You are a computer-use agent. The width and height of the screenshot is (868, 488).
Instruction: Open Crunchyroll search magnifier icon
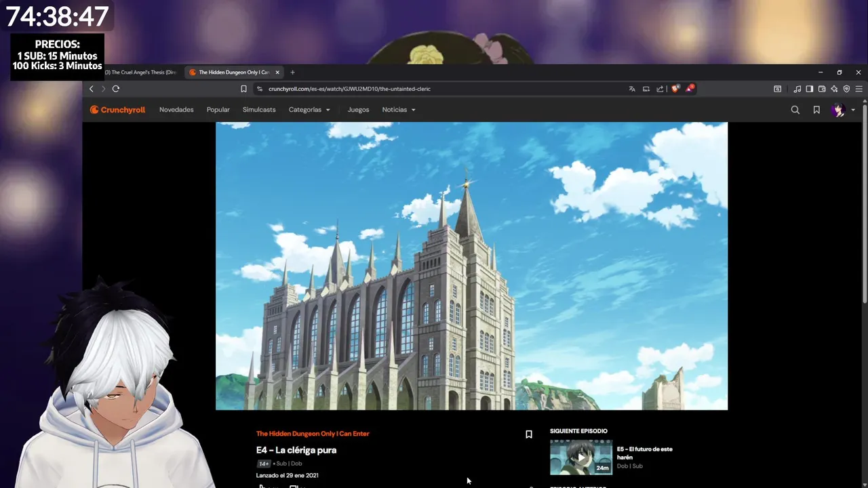795,110
